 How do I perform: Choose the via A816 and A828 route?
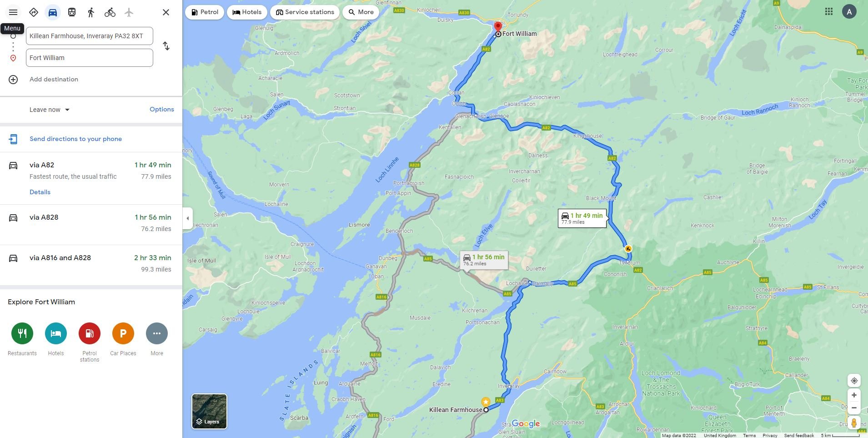pos(91,263)
